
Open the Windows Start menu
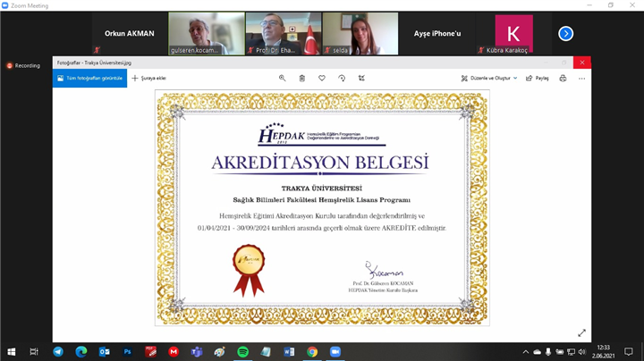12,351
